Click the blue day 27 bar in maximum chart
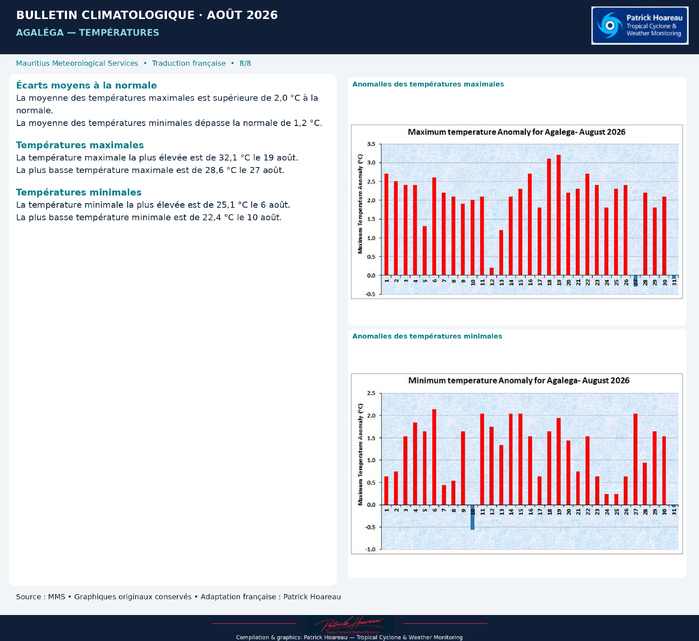699x641 pixels. point(635,280)
